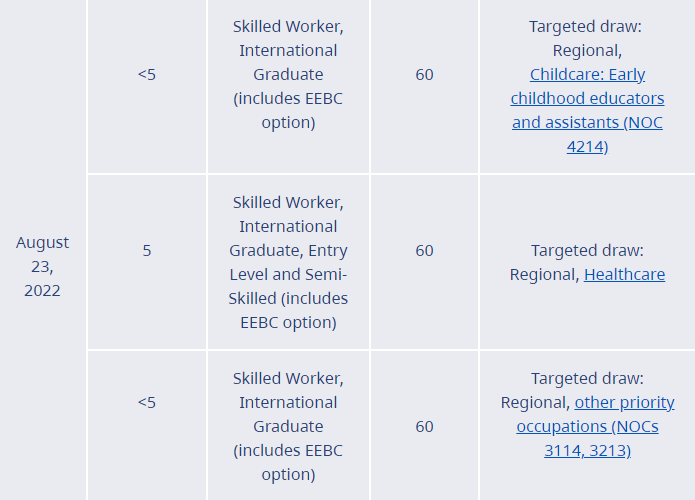The image size is (695, 500).
Task: Click '(includes EEBC option)' in the Healthcare row
Action: point(290,310)
